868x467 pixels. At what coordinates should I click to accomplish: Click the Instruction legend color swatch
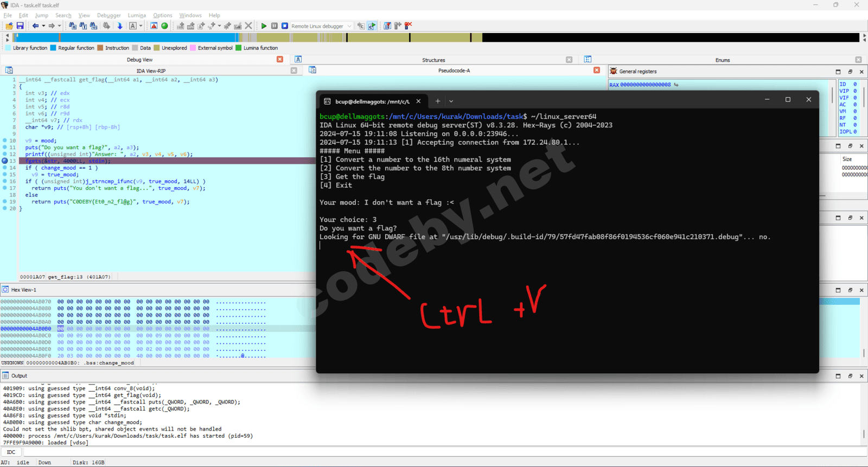100,48
